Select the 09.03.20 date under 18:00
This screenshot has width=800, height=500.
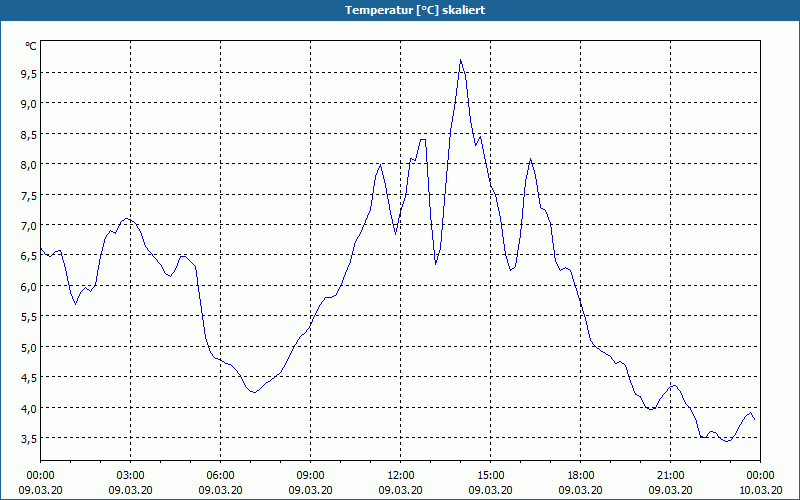[x=581, y=490]
